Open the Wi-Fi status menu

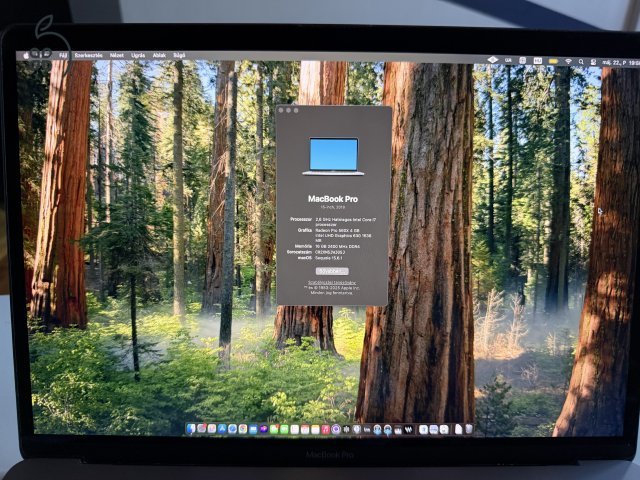coord(568,61)
